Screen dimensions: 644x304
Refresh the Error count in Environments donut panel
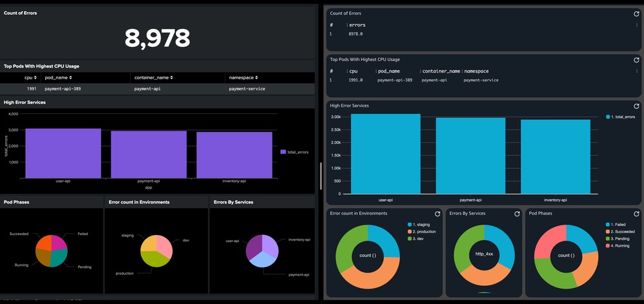pos(437,214)
